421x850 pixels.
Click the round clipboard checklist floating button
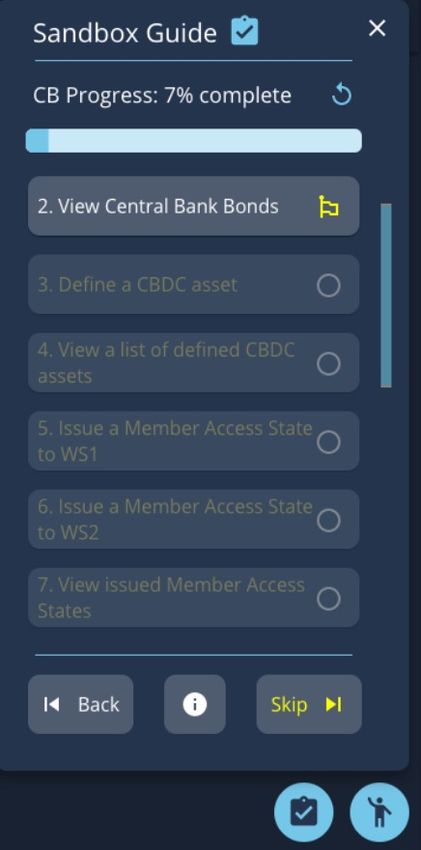click(304, 812)
